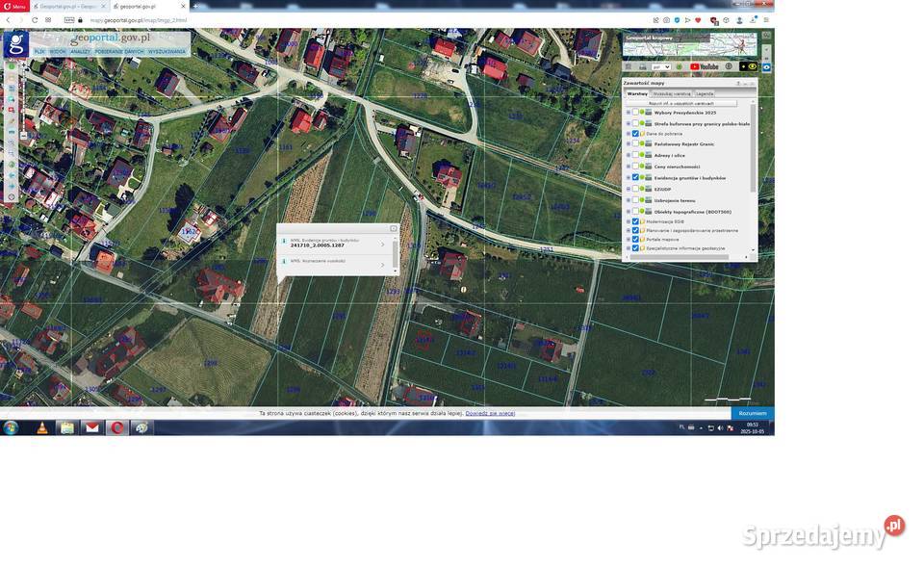Screen dimensions: 924x568
Task: Click the YouTube icon in the map toolbar
Action: 704,66
